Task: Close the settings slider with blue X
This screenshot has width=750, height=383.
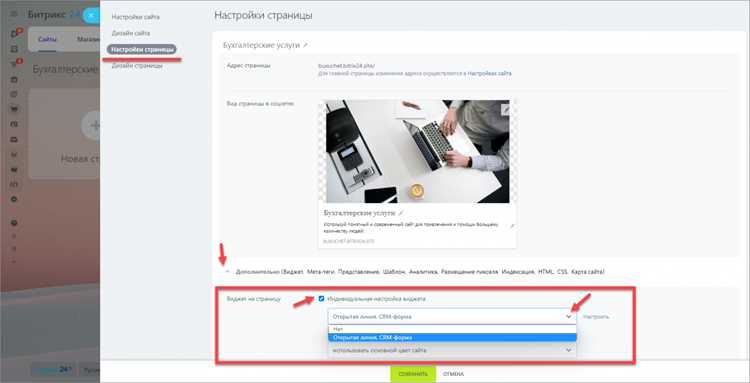Action: 91,15
